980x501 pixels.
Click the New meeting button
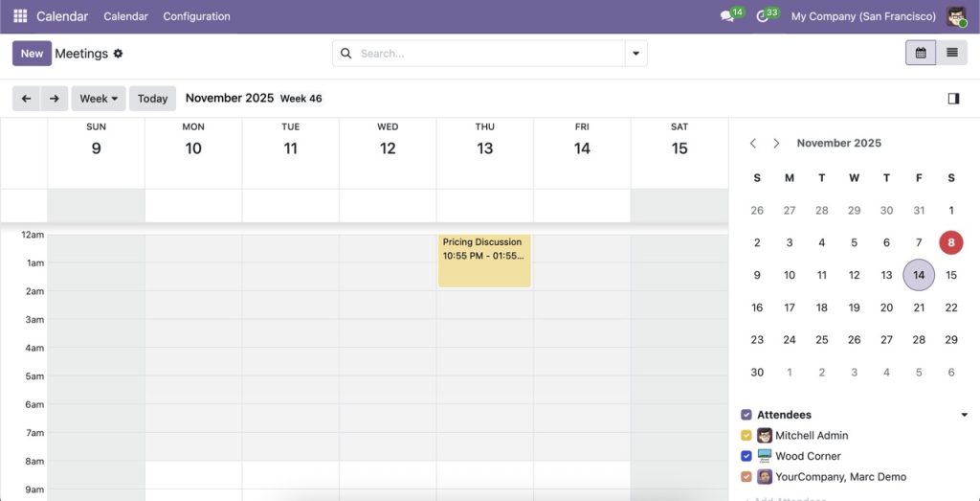pyautogui.click(x=32, y=54)
